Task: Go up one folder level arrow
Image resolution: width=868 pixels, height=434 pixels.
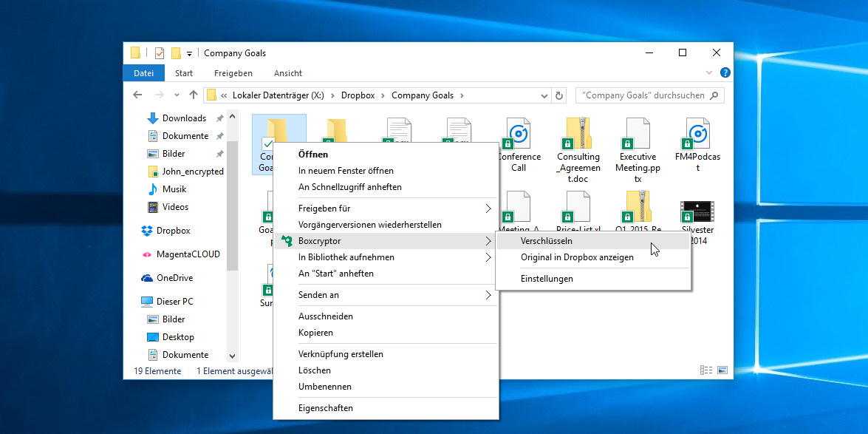Action: pyautogui.click(x=194, y=95)
